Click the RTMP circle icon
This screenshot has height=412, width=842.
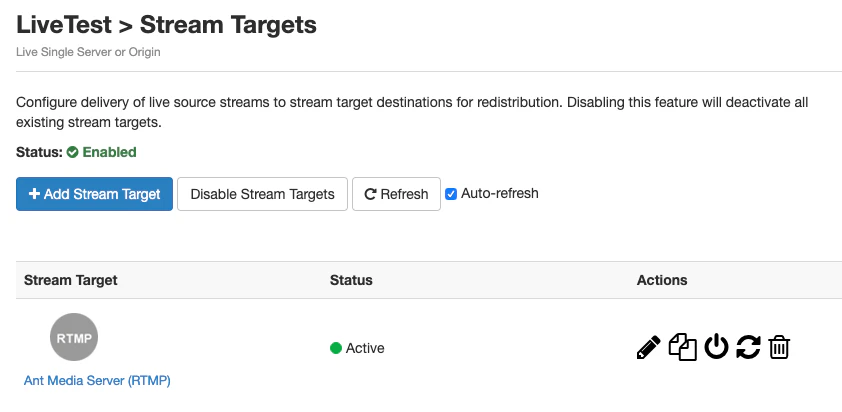point(74,337)
